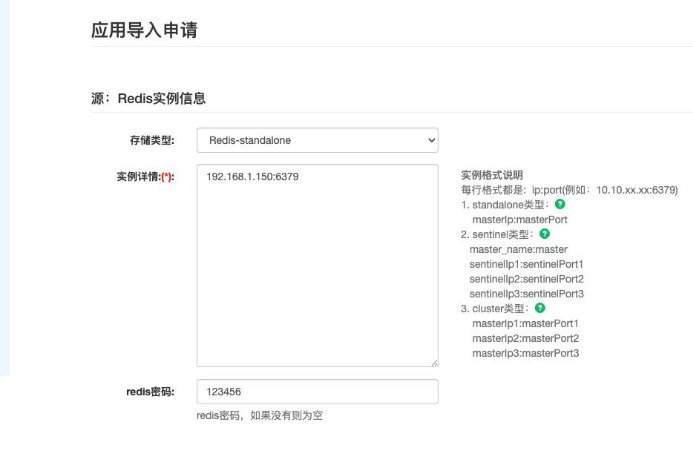Click the sentinelIp3:sentinelPort3 example line
The height and width of the screenshot is (455, 693).
tap(526, 294)
